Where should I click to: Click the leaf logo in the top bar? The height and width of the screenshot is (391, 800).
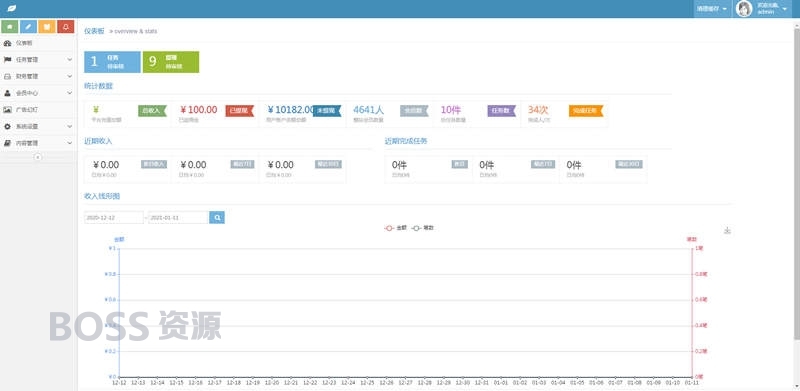tap(11, 9)
